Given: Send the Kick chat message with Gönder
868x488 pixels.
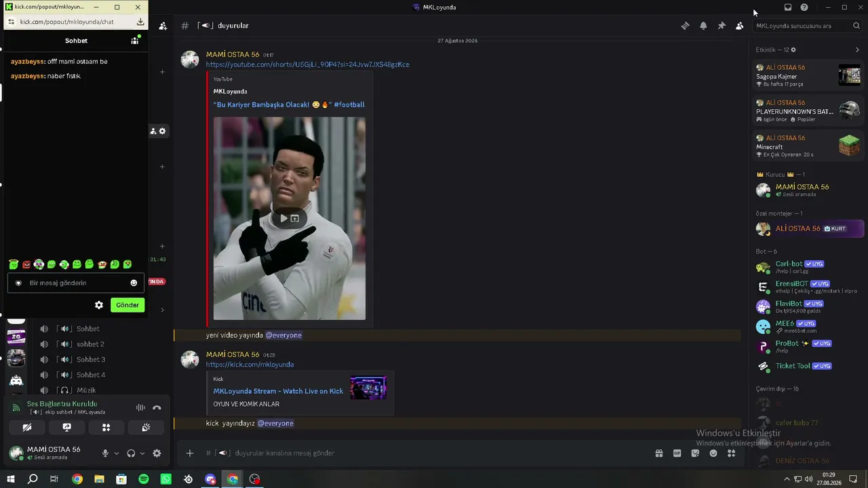Looking at the screenshot, I should point(127,305).
